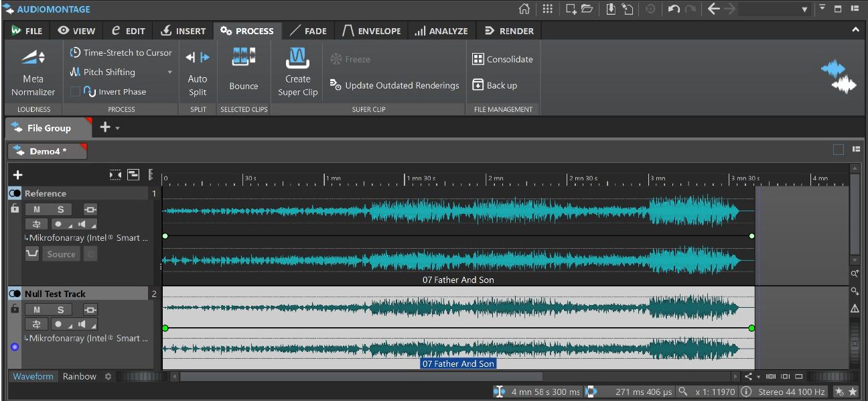Image resolution: width=868 pixels, height=401 pixels.
Task: Click the Auto Split icon
Action: 198,58
